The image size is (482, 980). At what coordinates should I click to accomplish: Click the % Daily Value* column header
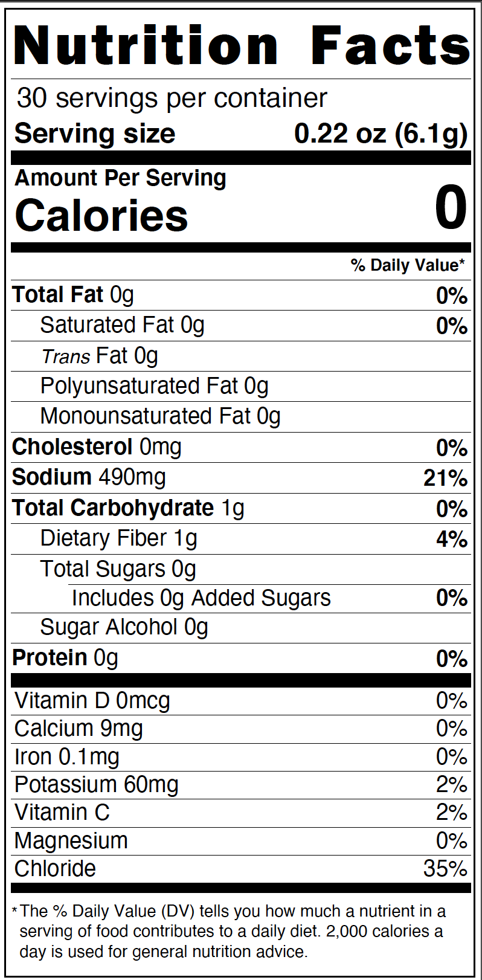point(408,265)
